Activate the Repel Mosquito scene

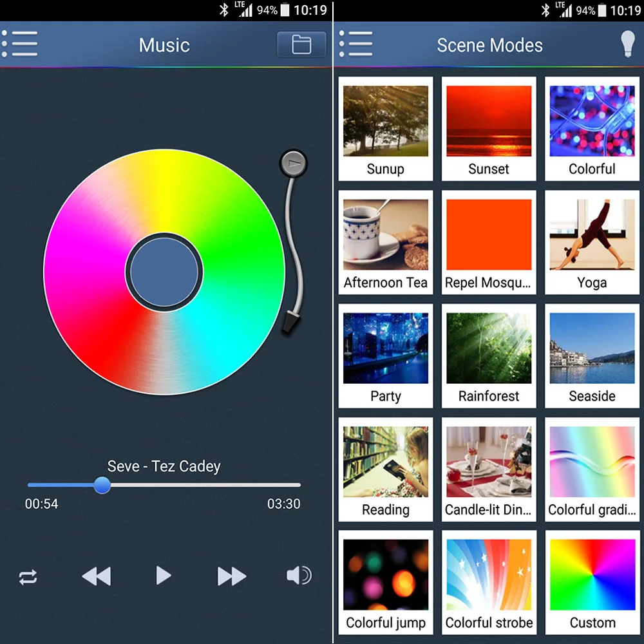[489, 242]
